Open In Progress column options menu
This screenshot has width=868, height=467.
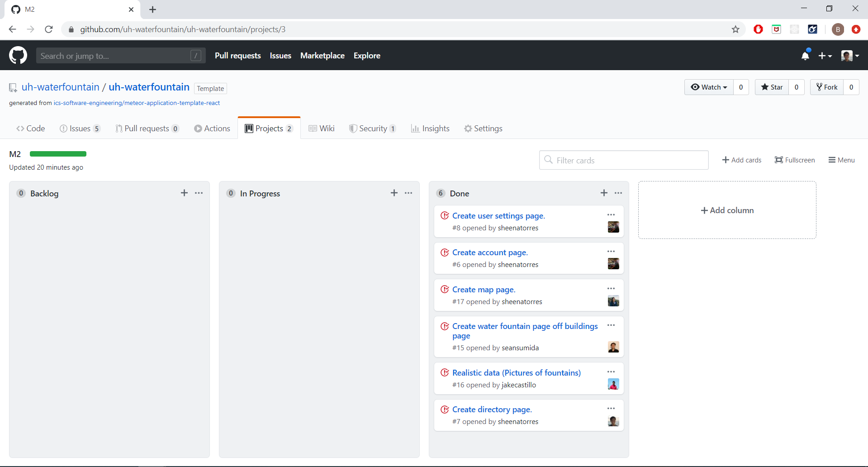tap(408, 193)
